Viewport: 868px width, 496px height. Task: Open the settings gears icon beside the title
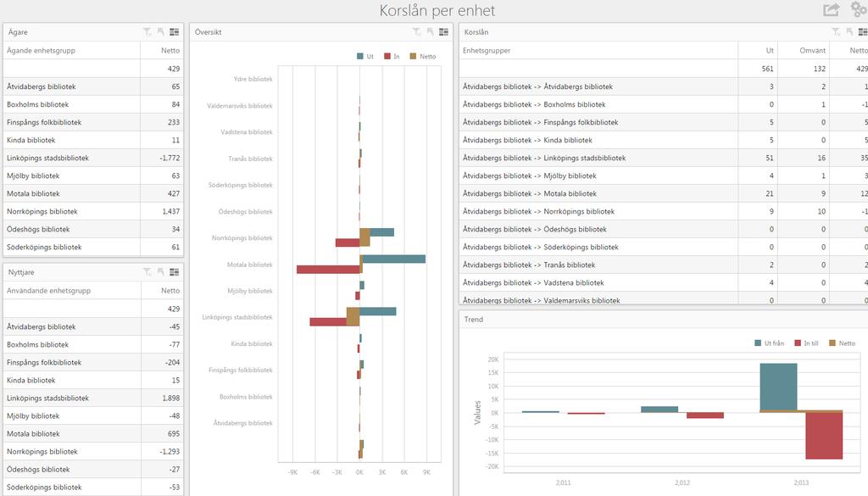pos(860,8)
